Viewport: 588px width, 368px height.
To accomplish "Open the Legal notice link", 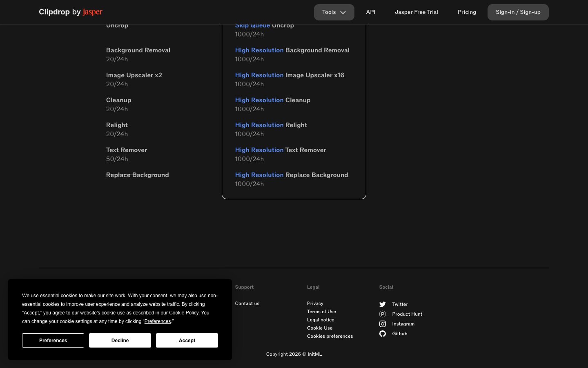I will tap(321, 320).
